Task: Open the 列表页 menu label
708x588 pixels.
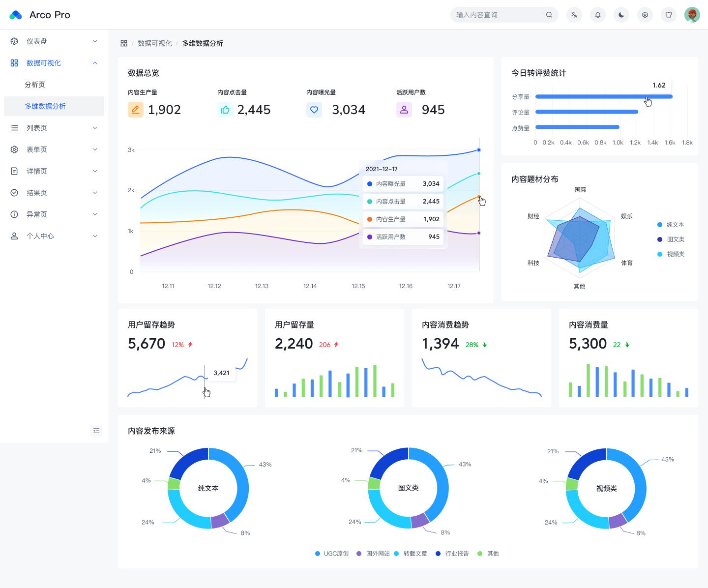Action: click(x=37, y=128)
